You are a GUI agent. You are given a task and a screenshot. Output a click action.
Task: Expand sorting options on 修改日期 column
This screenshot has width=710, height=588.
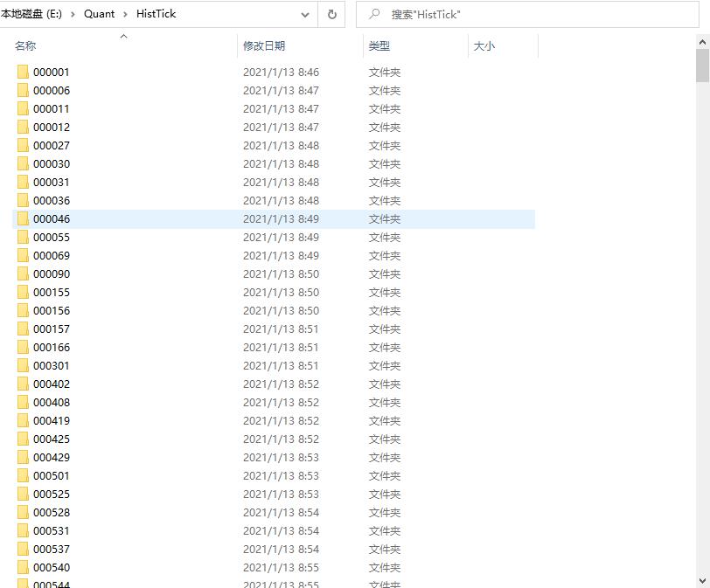coord(263,45)
